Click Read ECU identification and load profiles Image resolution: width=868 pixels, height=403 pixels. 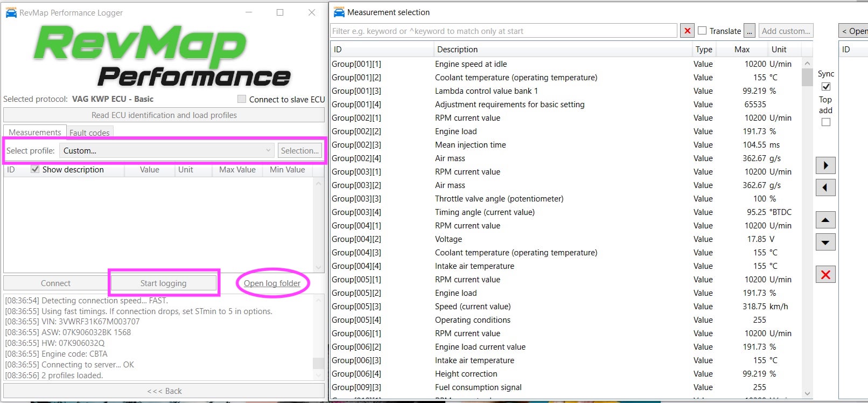[164, 115]
